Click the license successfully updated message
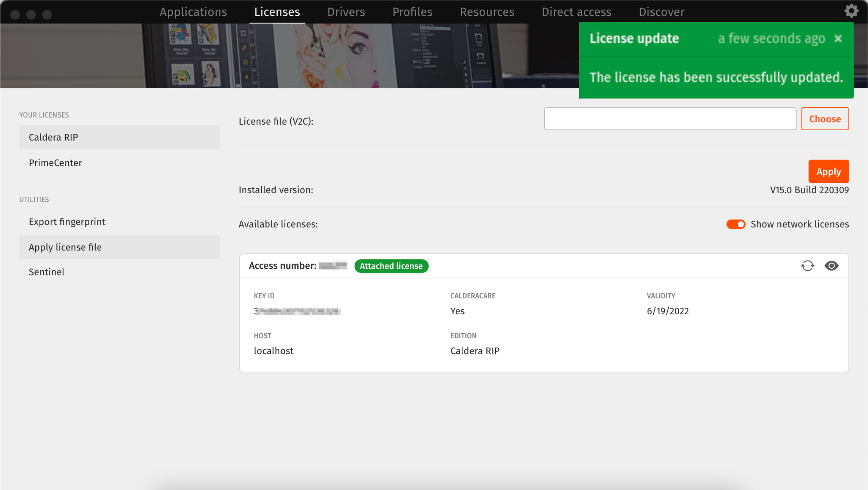Screen dimensions: 868x490 (x=716, y=77)
